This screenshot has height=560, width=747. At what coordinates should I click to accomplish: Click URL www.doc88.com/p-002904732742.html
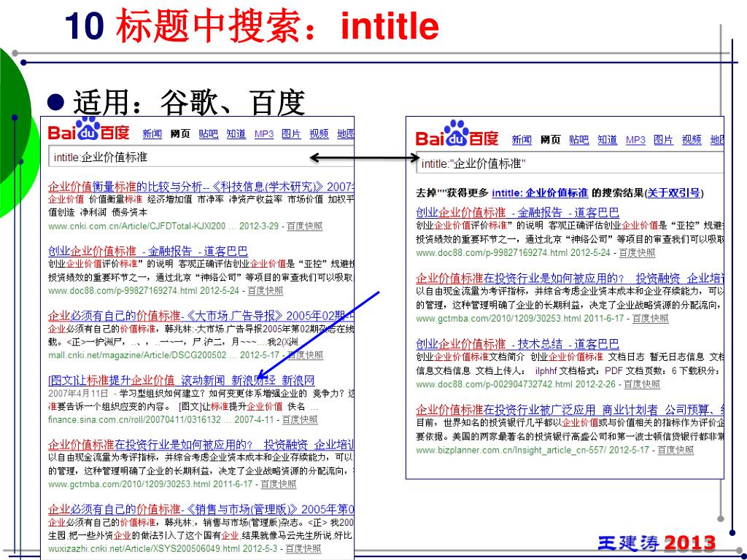tap(494, 384)
